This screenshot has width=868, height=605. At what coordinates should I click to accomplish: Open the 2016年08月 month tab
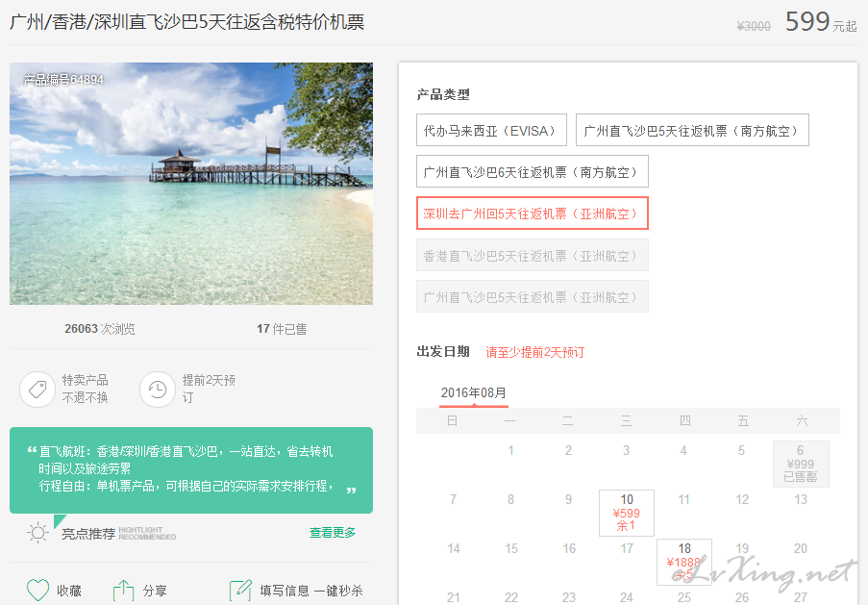473,392
